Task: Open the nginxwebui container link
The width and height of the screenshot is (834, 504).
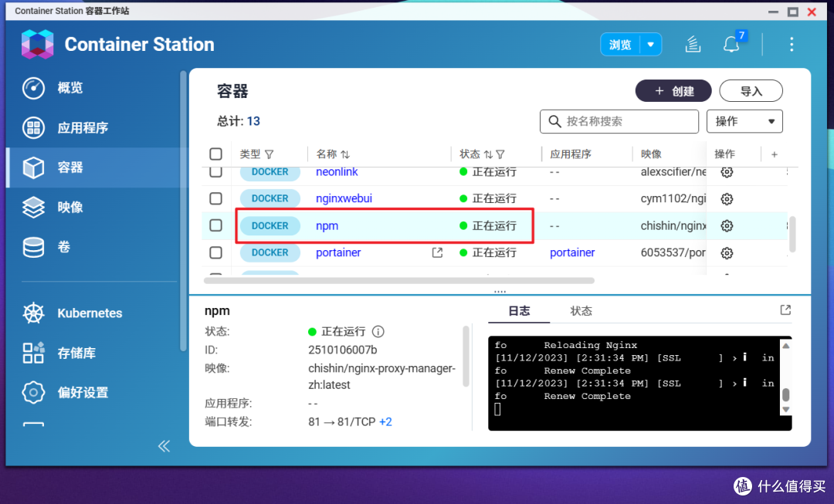Action: [x=344, y=198]
